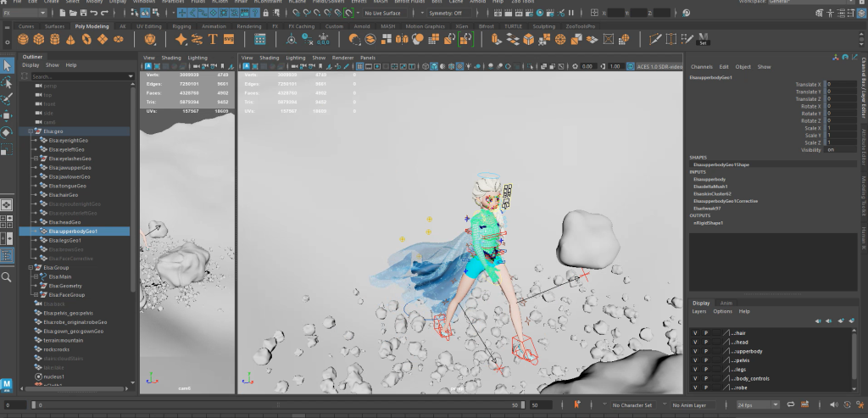
Task: Toggle visibility V of robe layer
Action: coord(695,387)
